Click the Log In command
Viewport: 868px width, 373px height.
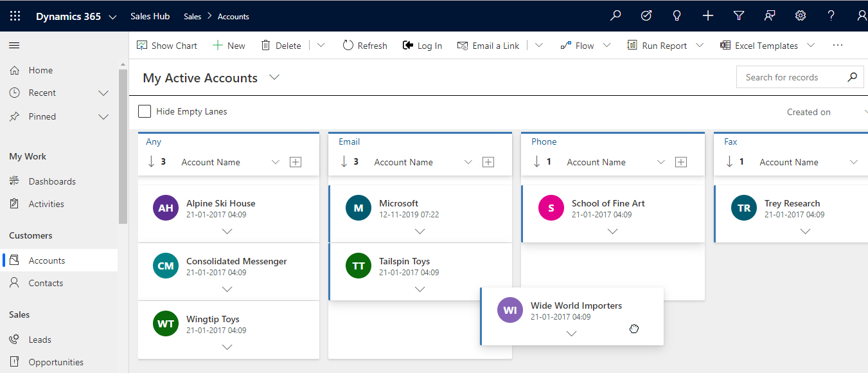click(422, 46)
